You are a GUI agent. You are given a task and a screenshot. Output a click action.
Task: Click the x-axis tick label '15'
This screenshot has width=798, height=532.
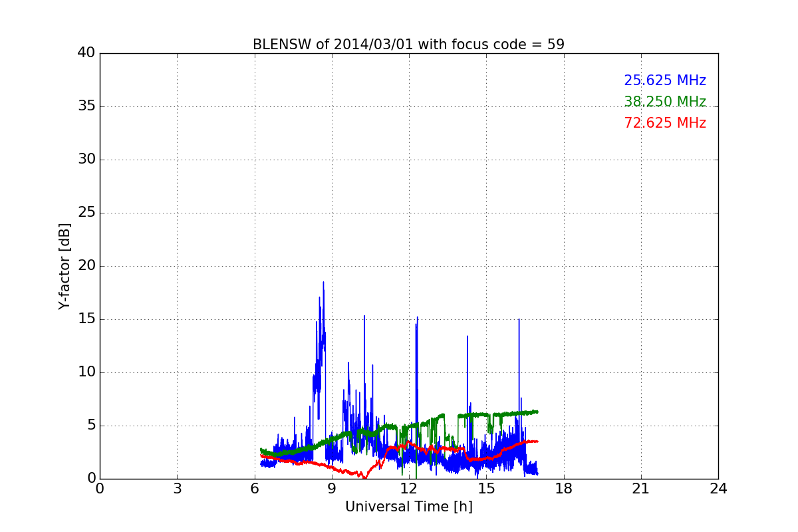tap(486, 488)
